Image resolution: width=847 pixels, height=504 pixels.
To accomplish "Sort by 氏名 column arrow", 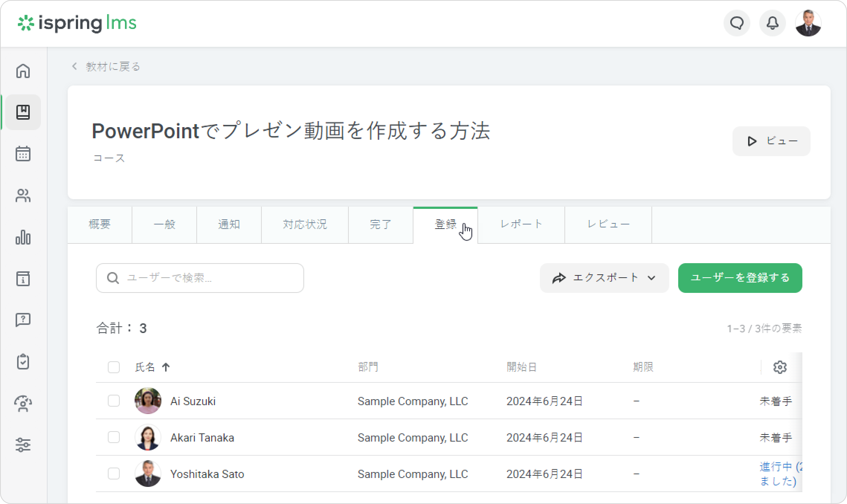I will click(166, 367).
